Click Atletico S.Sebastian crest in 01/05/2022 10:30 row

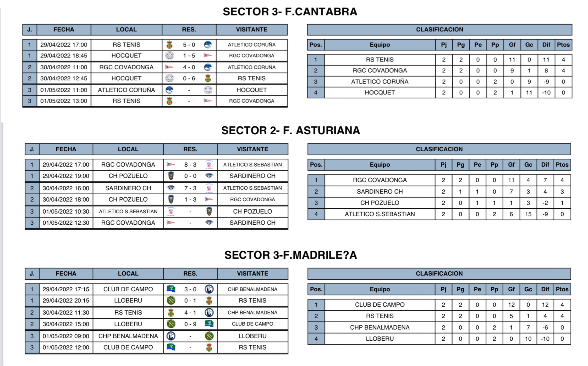pyautogui.click(x=171, y=212)
